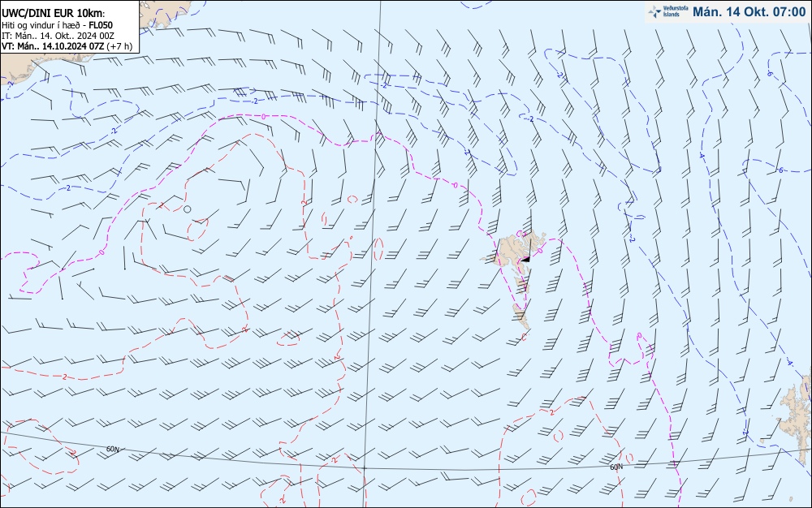Click the 'Mán. 14 Okt. 07:00' timestamp
The height and width of the screenshot is (508, 812).
[x=749, y=12]
